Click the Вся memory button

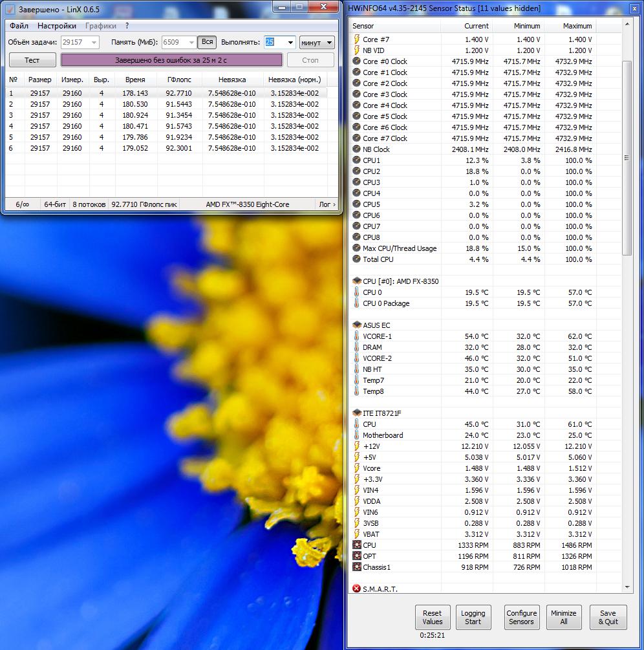pyautogui.click(x=207, y=42)
